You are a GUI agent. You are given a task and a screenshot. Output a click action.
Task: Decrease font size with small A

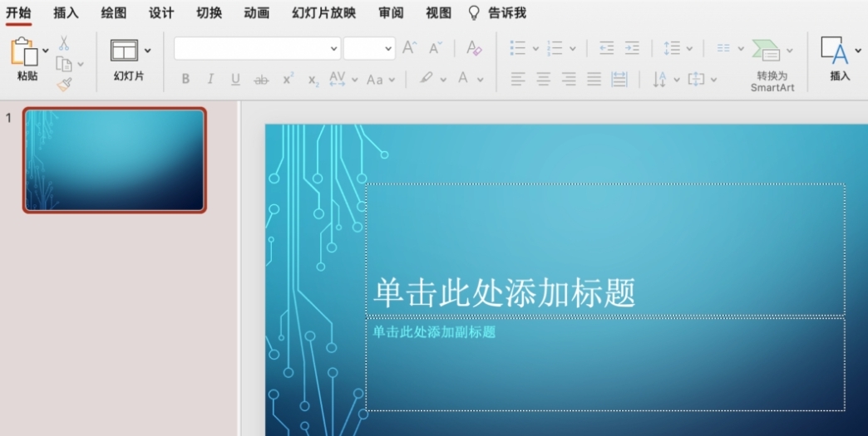click(x=436, y=48)
